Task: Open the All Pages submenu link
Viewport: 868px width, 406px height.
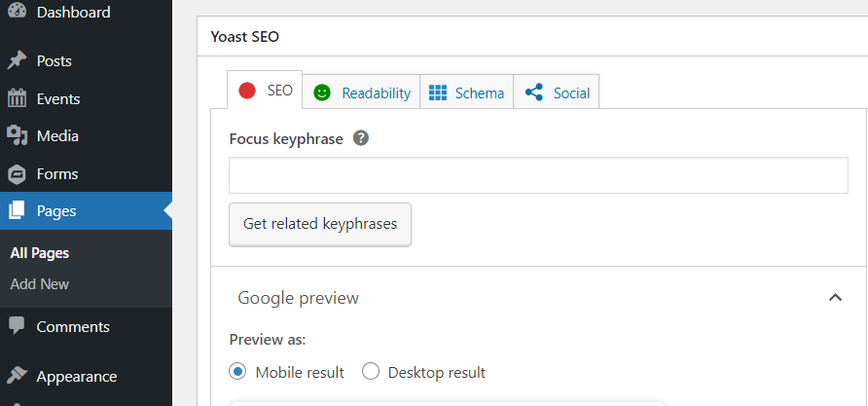Action: click(39, 253)
